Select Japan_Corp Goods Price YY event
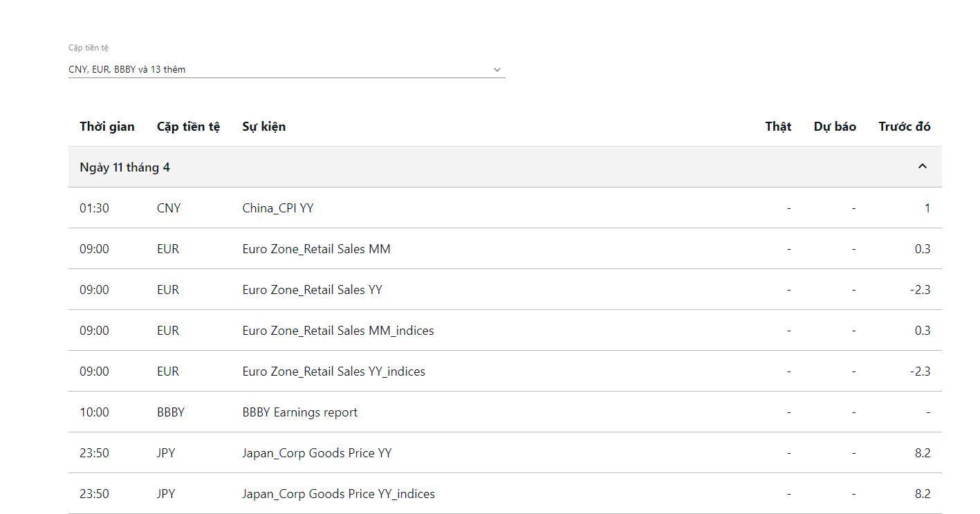Screen dimensions: 980x514 tap(317, 453)
